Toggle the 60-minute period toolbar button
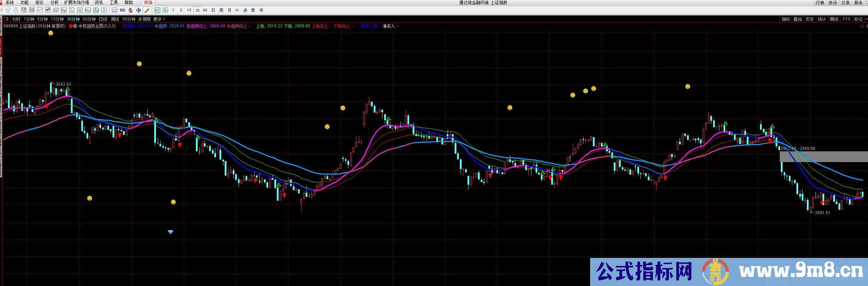The image size is (868, 286). (205, 10)
